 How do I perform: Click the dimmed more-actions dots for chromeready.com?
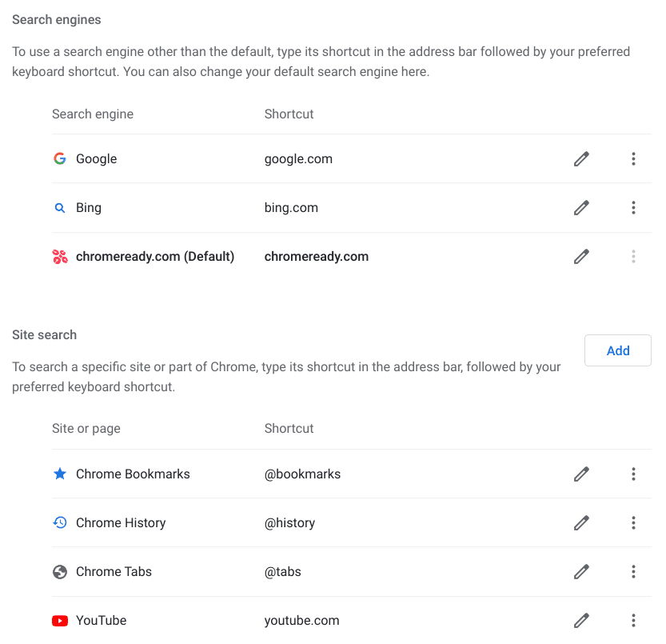(633, 257)
